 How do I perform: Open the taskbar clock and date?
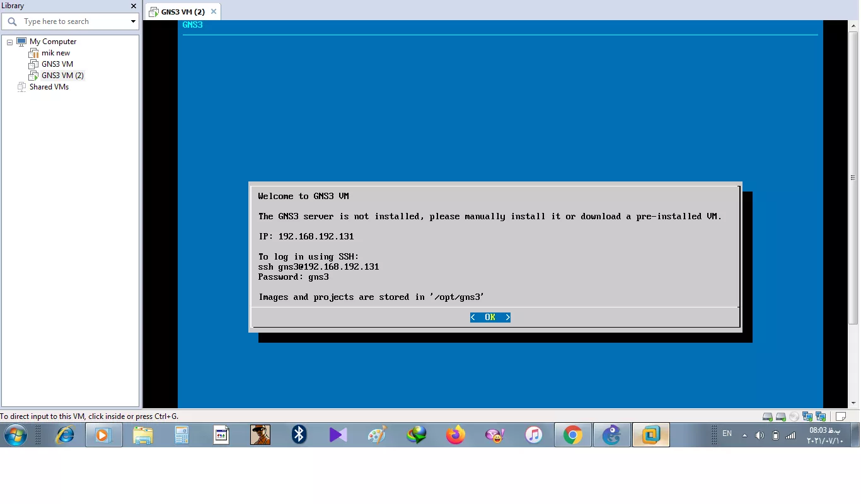click(x=825, y=435)
